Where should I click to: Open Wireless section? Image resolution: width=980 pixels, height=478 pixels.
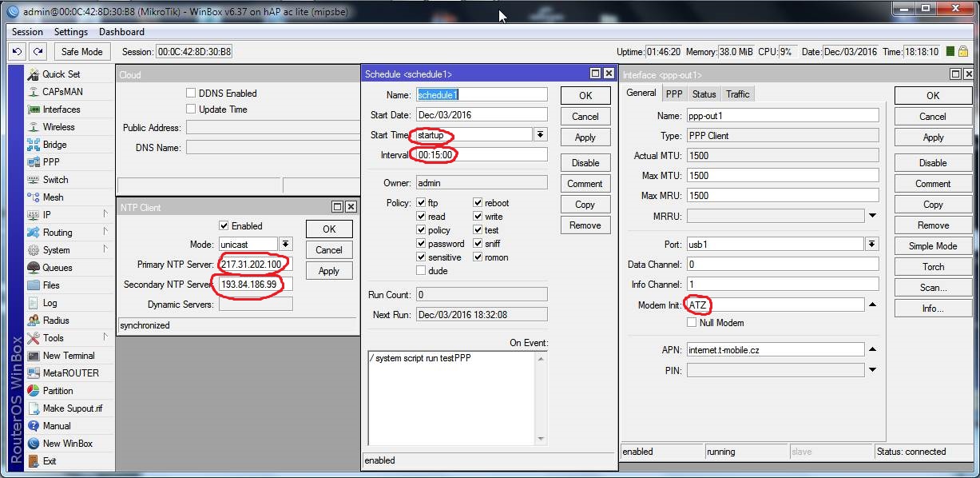tap(58, 127)
